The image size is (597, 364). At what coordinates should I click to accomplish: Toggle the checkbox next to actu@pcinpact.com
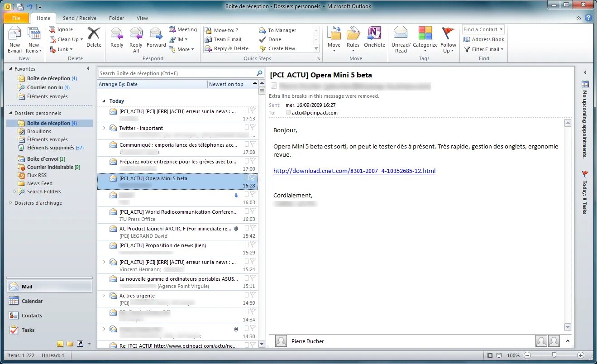288,112
